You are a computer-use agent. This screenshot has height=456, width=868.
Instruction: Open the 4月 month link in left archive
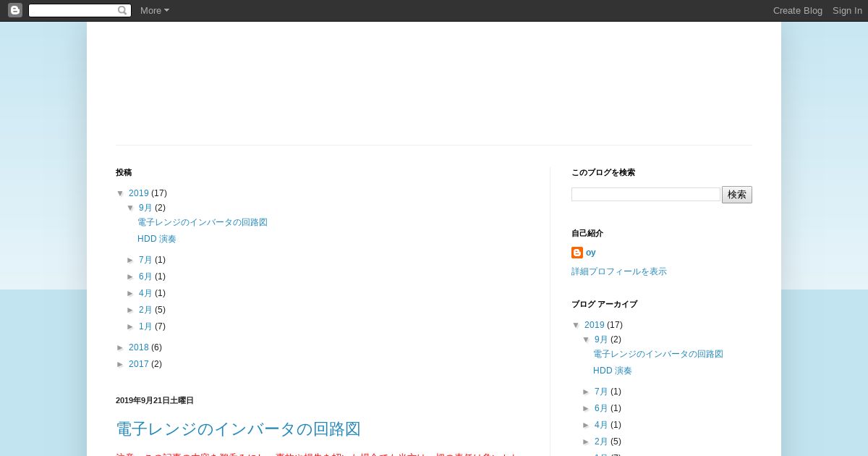pyautogui.click(x=145, y=293)
